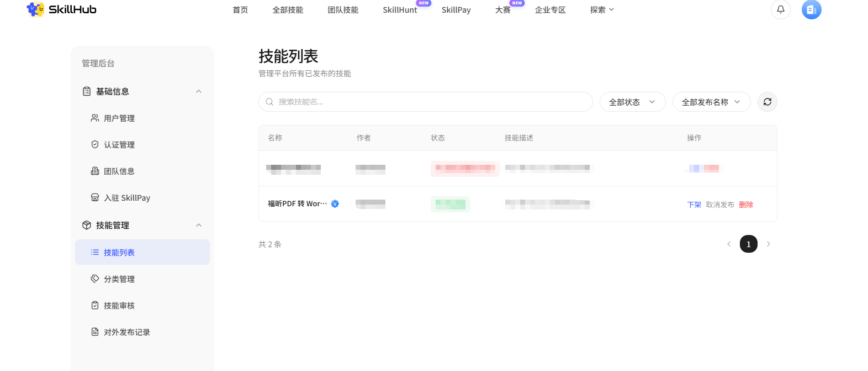The image size is (868, 371).
Task: Open the user avatar menu
Action: click(812, 9)
